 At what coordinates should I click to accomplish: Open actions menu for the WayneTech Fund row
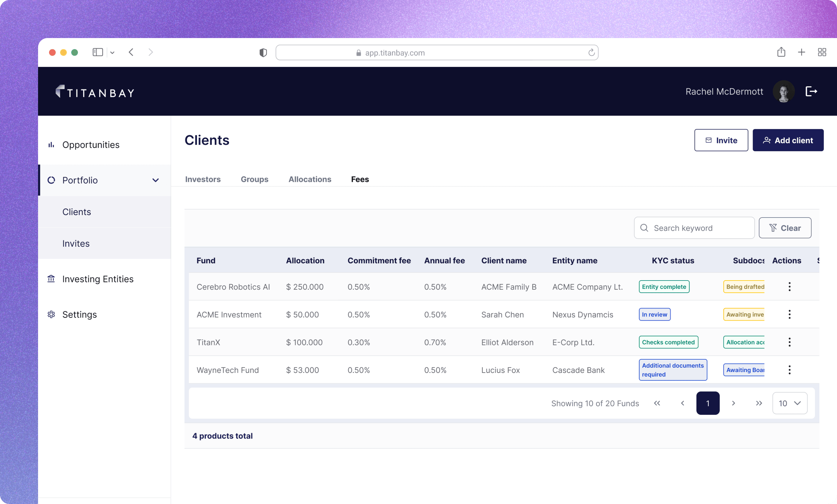pyautogui.click(x=789, y=370)
